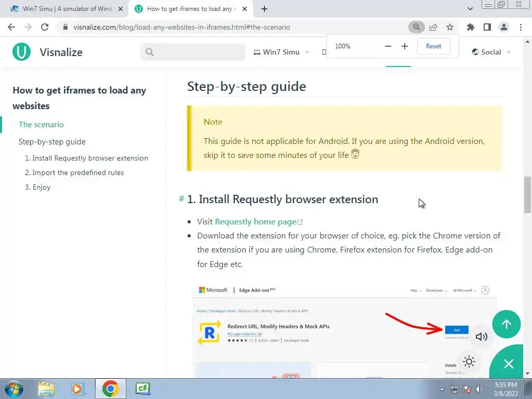This screenshot has width=532, height=399.
Task: Click the browser back arrow
Action: click(x=11, y=27)
